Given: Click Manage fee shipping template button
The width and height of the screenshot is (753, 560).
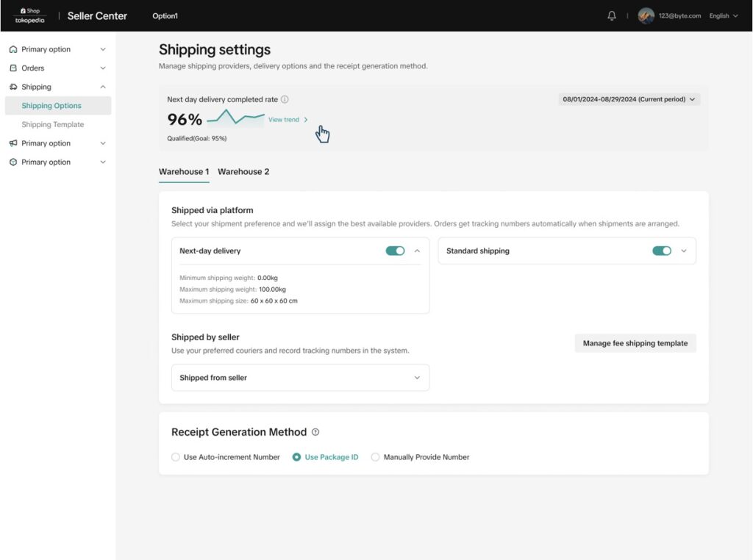Looking at the screenshot, I should (635, 343).
